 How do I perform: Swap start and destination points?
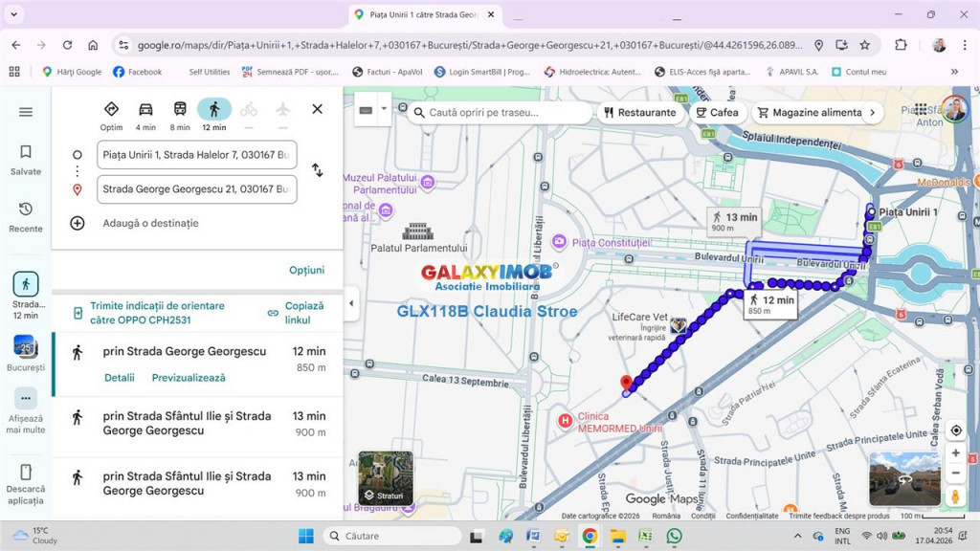coord(317,170)
